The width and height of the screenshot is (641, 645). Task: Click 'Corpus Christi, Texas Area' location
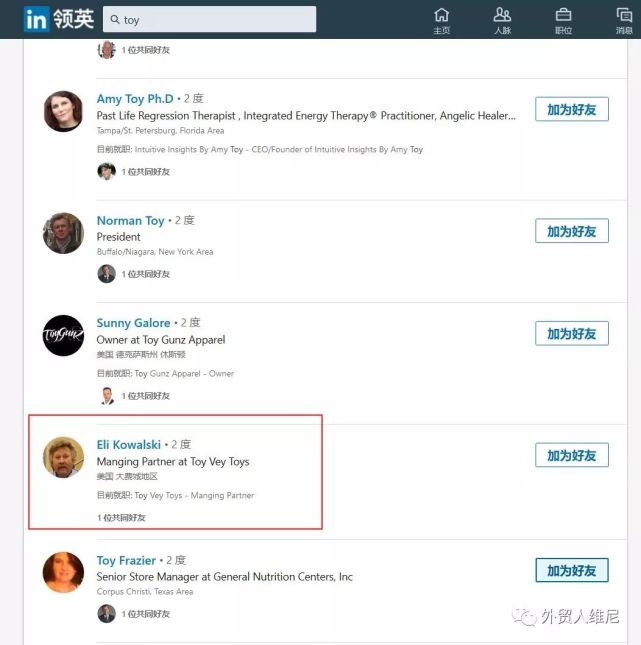[145, 592]
